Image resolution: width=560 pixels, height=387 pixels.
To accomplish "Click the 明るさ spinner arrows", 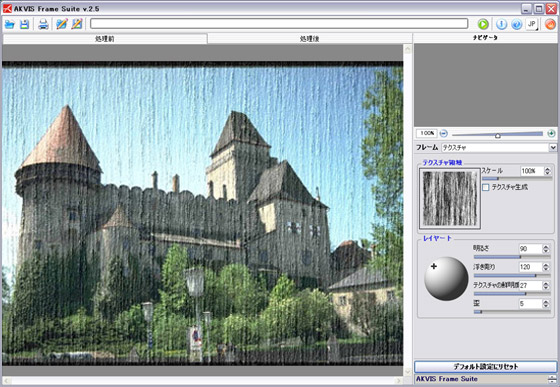I will tap(546, 249).
